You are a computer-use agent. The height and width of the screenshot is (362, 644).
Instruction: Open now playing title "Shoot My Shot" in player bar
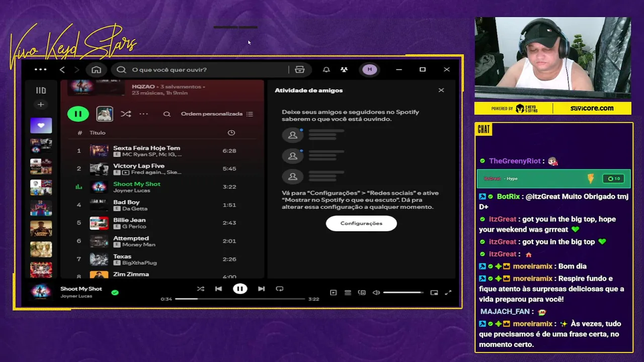[x=81, y=289]
